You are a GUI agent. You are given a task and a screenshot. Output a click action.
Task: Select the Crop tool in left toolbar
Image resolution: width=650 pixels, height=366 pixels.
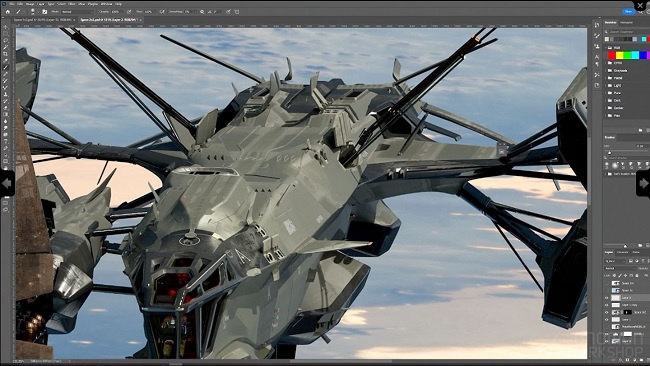pyautogui.click(x=5, y=54)
